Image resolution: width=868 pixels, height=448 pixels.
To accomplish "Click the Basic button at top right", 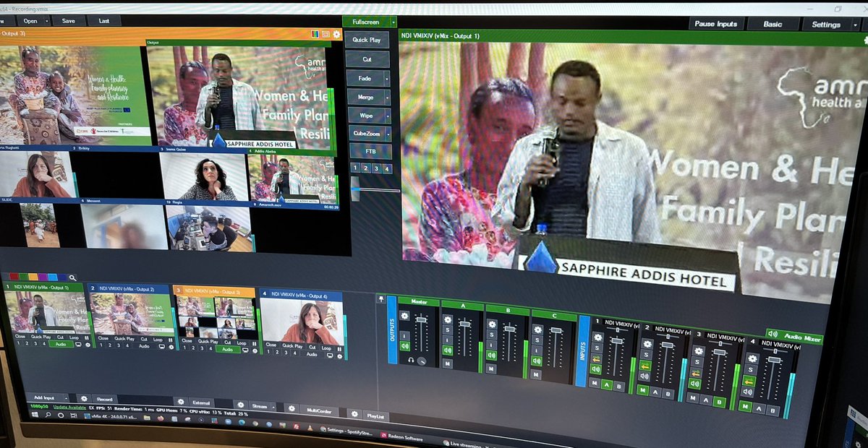I will click(x=773, y=24).
